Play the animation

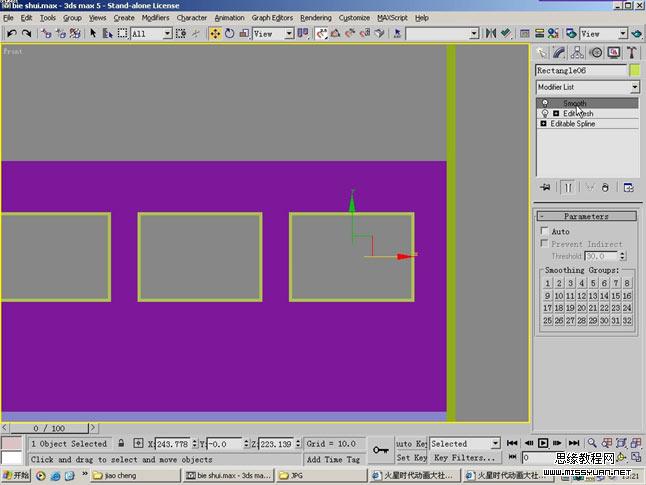[x=543, y=443]
